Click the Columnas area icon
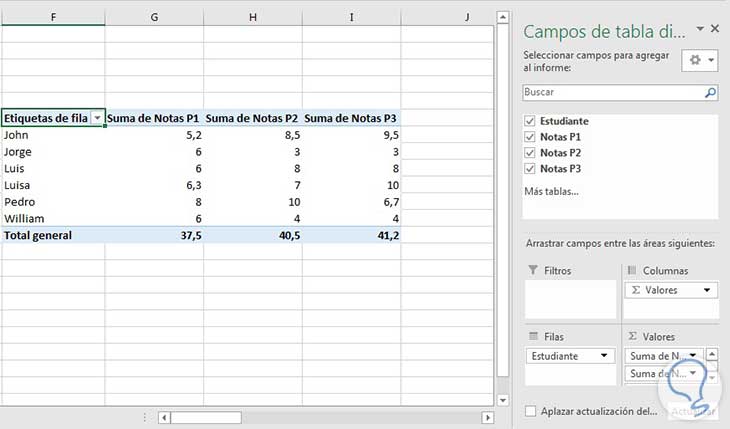 tap(630, 271)
